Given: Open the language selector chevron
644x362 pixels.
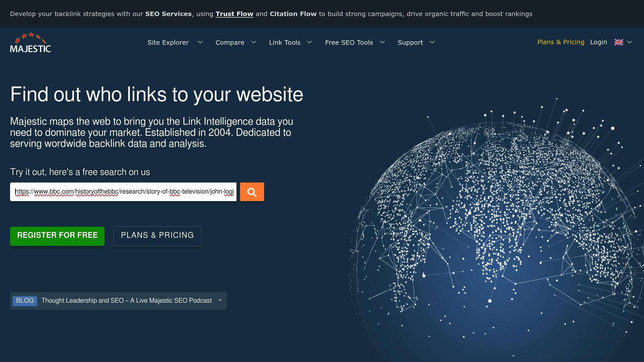Looking at the screenshot, I should click(629, 42).
